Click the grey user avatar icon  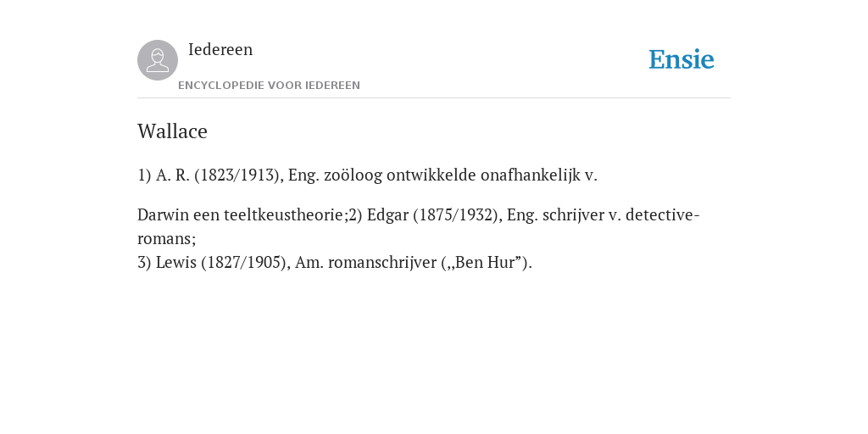click(158, 60)
